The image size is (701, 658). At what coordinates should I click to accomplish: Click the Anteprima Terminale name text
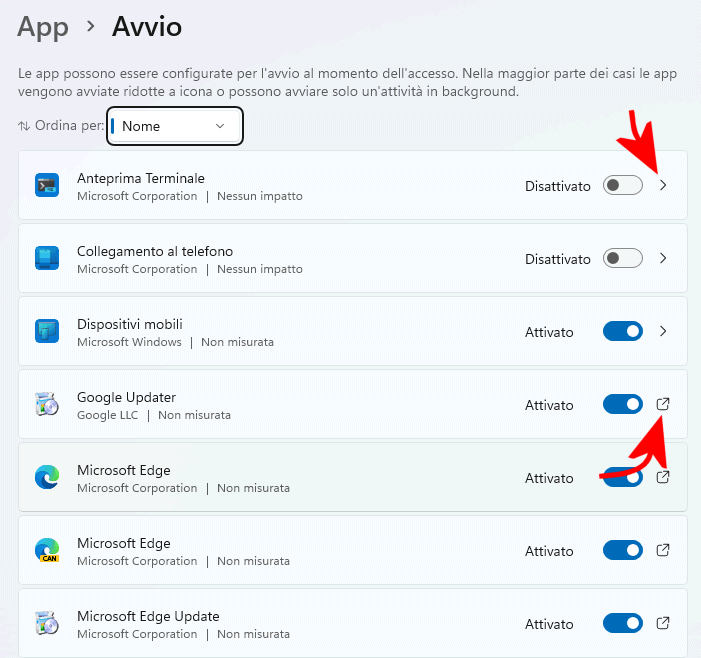pyautogui.click(x=141, y=178)
